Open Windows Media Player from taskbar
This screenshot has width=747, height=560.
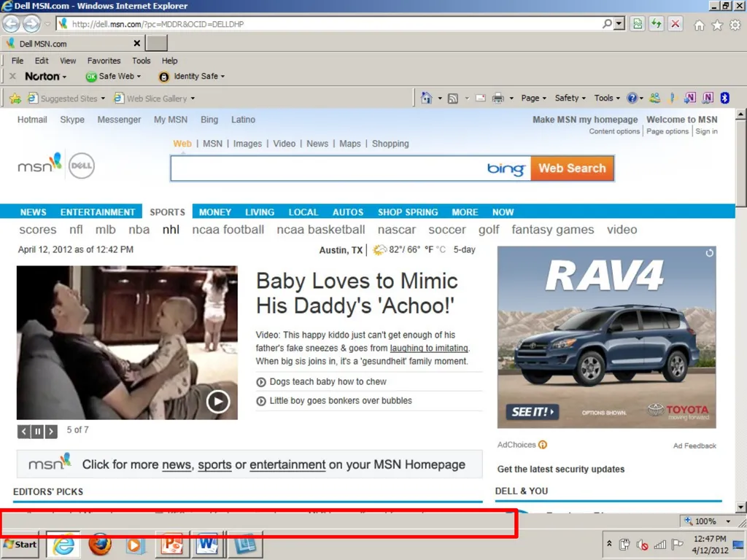(135, 544)
